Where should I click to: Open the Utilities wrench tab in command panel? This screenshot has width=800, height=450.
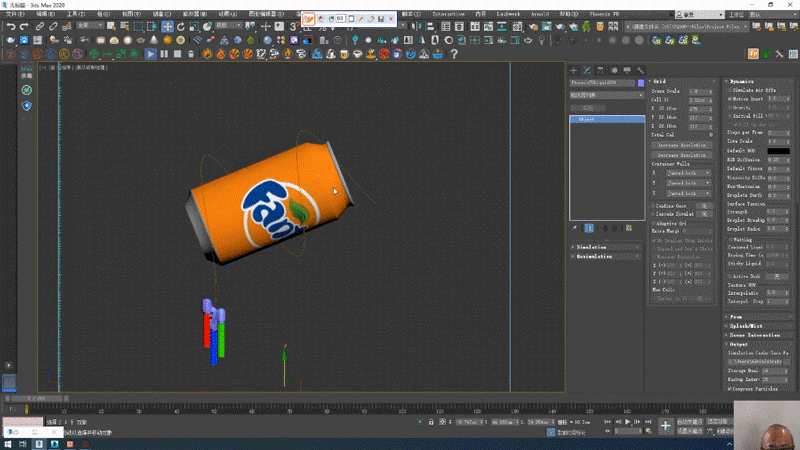(640, 70)
